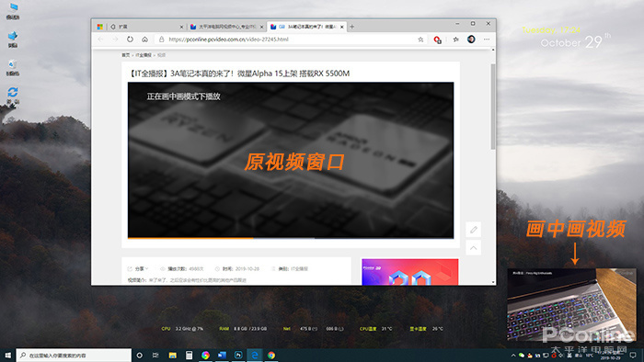This screenshot has height=362, width=644.
Task: Launch File Explorer from taskbar
Action: (173, 355)
